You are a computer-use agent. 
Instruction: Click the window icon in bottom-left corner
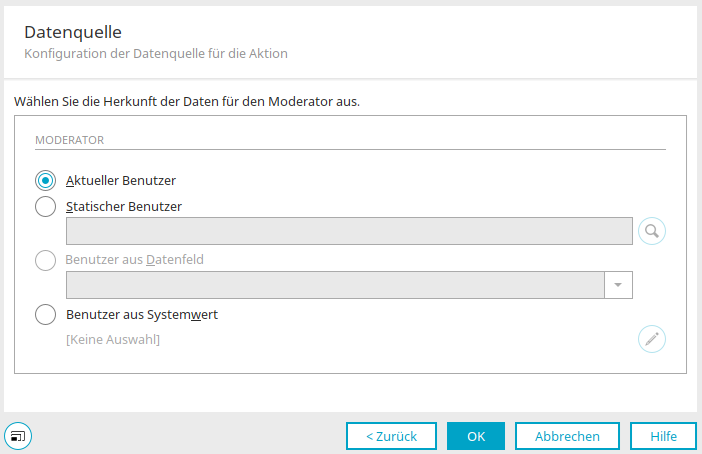(x=18, y=436)
